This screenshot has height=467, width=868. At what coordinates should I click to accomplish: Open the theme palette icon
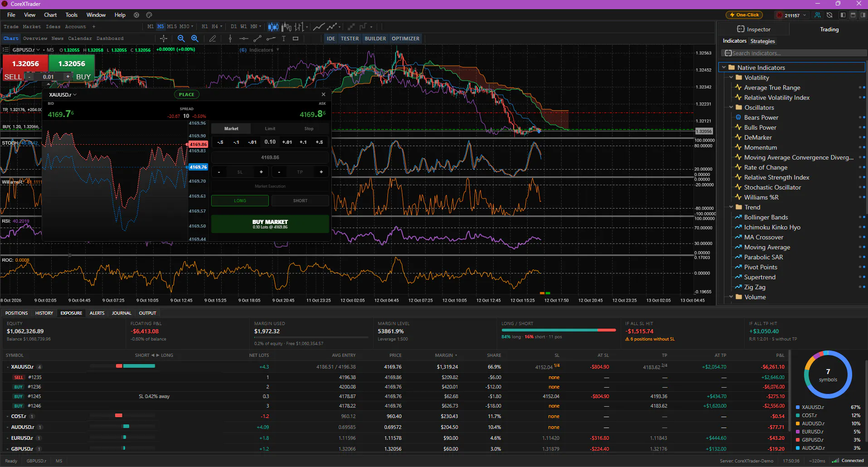tap(149, 15)
